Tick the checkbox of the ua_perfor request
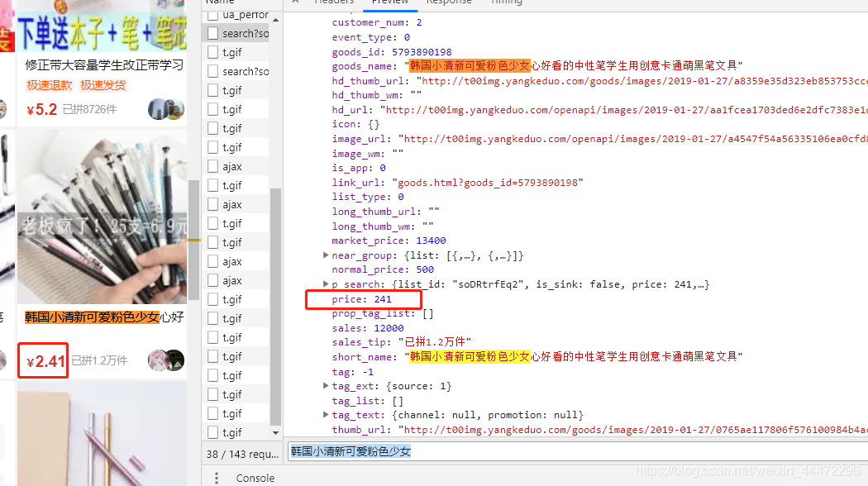This screenshot has width=868, height=486. coord(212,15)
